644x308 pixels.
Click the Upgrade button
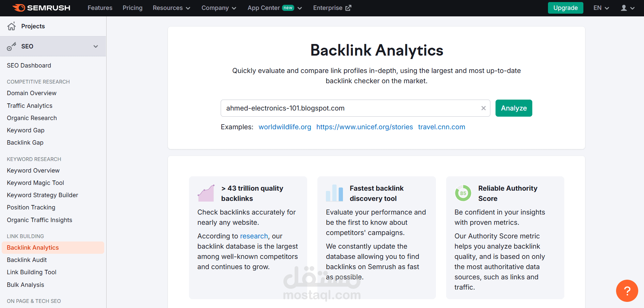[565, 8]
